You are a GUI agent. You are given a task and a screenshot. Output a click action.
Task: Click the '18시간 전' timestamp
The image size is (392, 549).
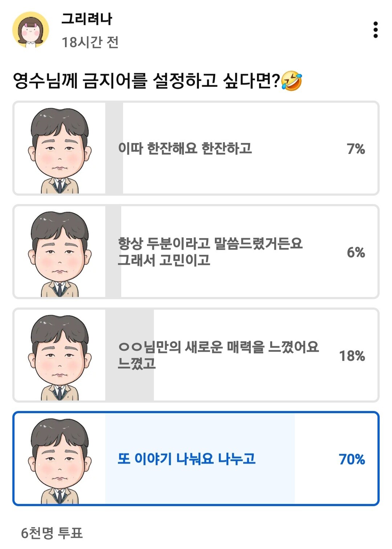tap(90, 42)
